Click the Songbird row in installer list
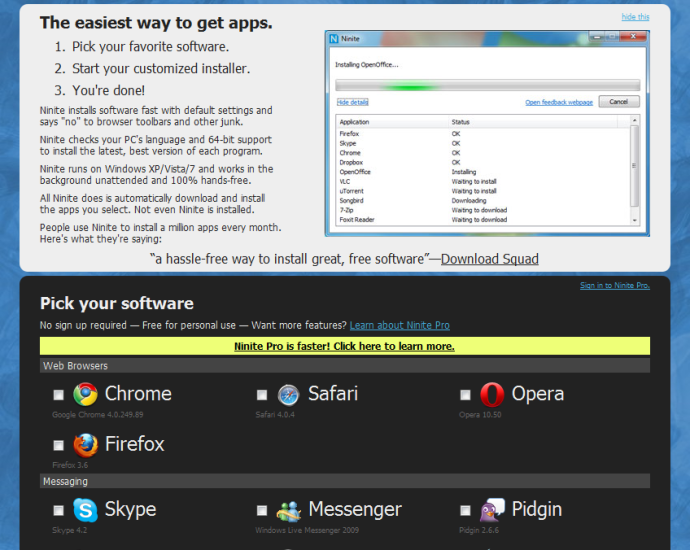 [483, 201]
